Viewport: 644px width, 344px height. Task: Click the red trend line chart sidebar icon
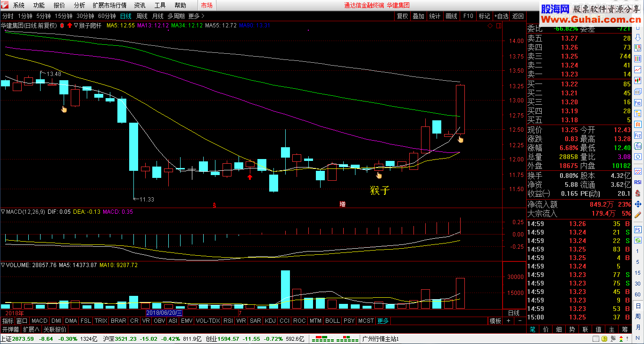[638, 69]
